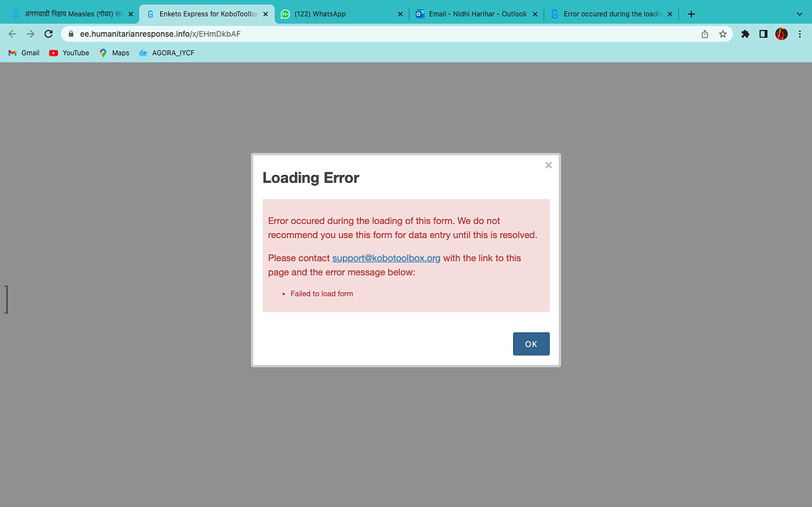Screen dimensions: 812x507
Task: Click the padlock icon in the address bar
Action: 72,34
